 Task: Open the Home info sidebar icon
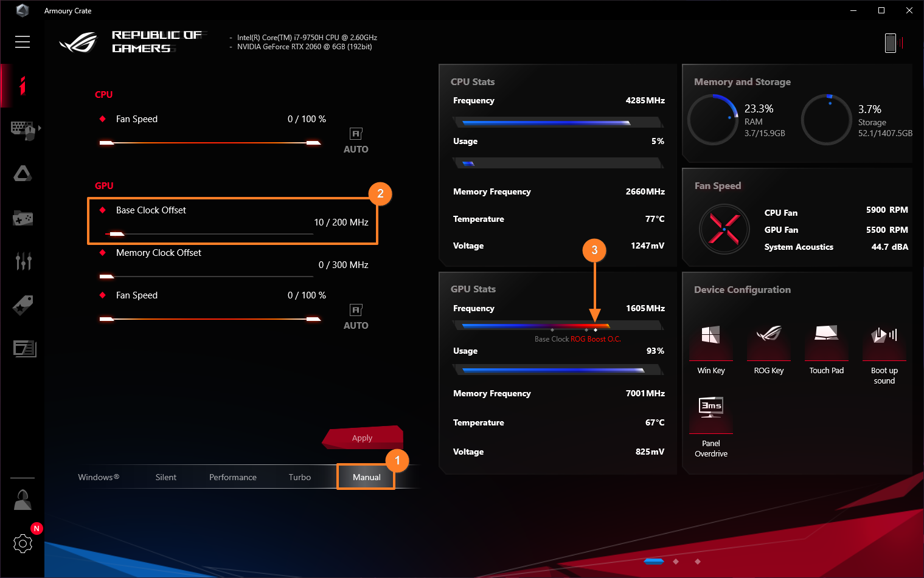23,86
